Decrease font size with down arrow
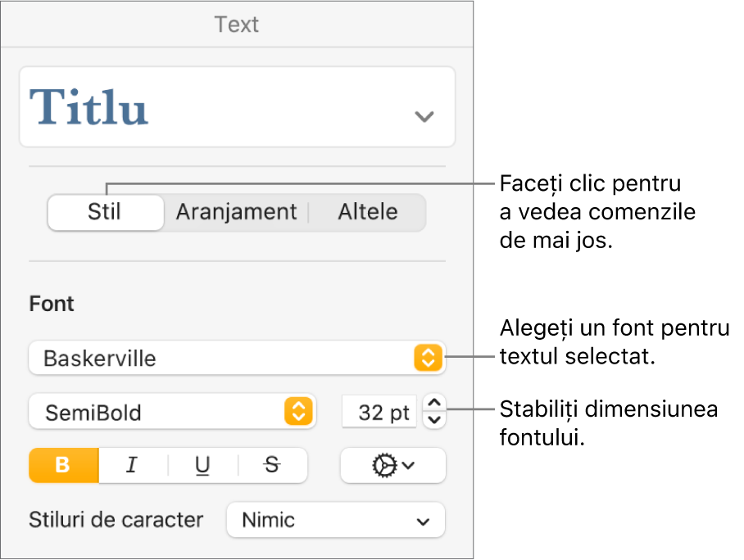Image resolution: width=744 pixels, height=560 pixels. click(434, 420)
